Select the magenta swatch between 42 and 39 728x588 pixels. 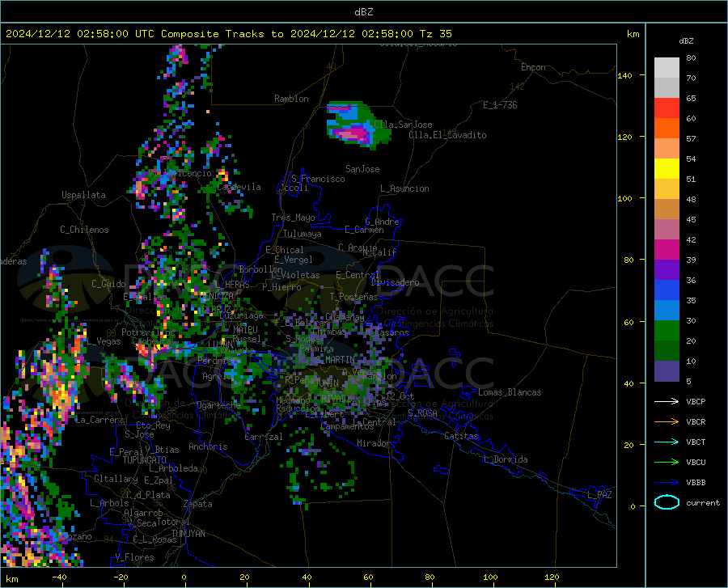(667, 250)
